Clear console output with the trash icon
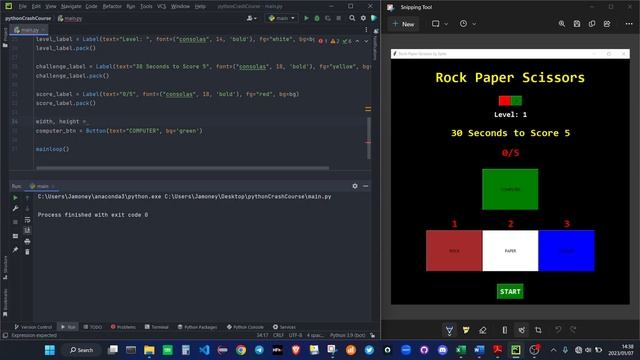 pos(27,252)
